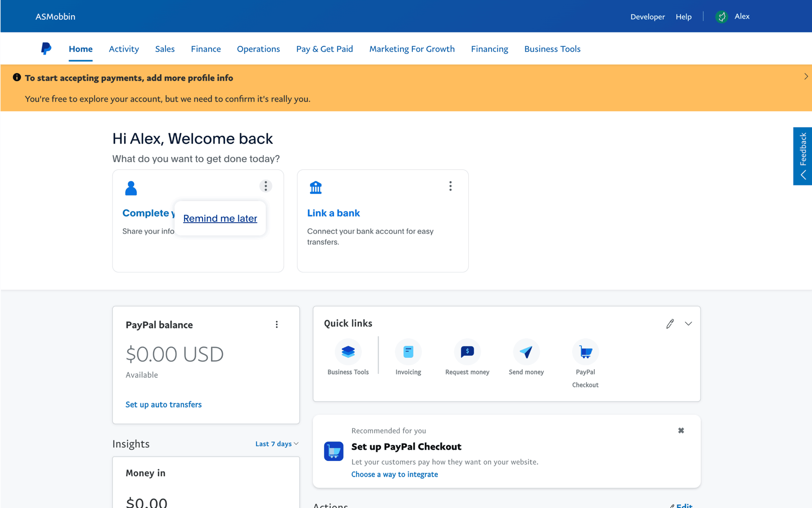Open Marketing For Growth tab
The image size is (812, 508).
(x=412, y=49)
